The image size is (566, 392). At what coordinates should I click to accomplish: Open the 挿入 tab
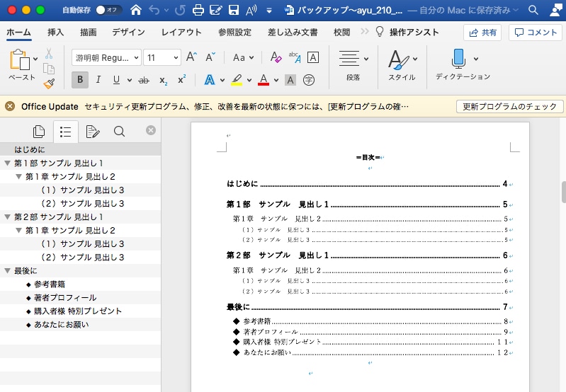[x=55, y=33]
